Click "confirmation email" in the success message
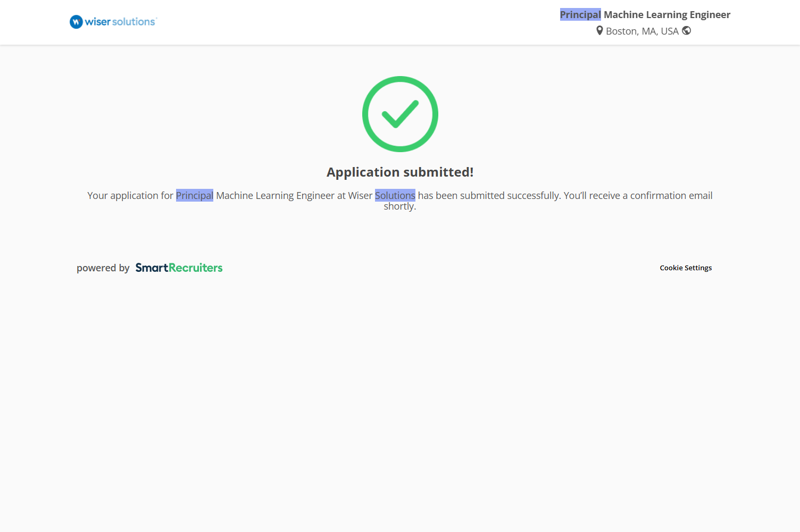Screen dimensions: 800x532 (x=671, y=196)
